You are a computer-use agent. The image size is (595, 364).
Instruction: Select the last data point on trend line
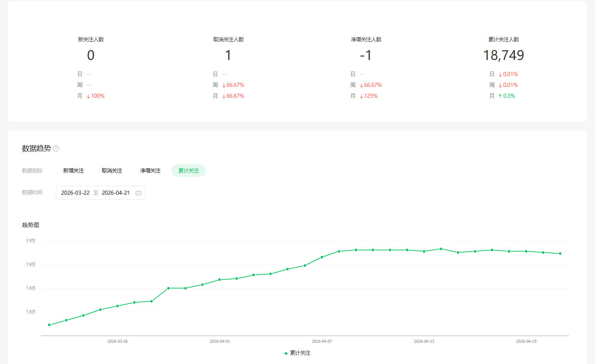(x=560, y=254)
